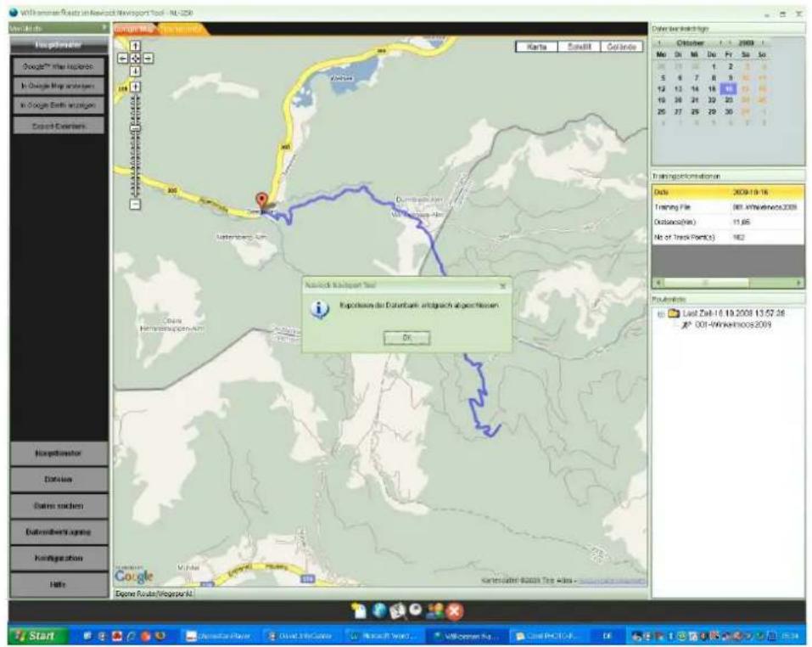Switch map to Gelände terrain view
The image size is (812, 647).
click(x=621, y=47)
